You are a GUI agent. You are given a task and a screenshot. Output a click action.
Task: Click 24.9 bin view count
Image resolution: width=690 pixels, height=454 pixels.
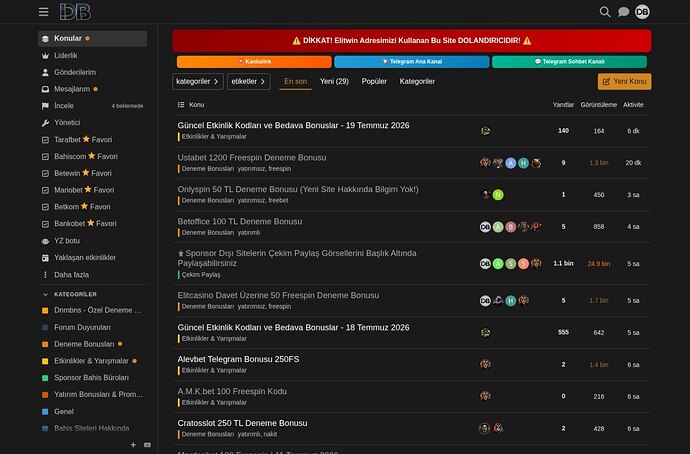click(x=598, y=264)
